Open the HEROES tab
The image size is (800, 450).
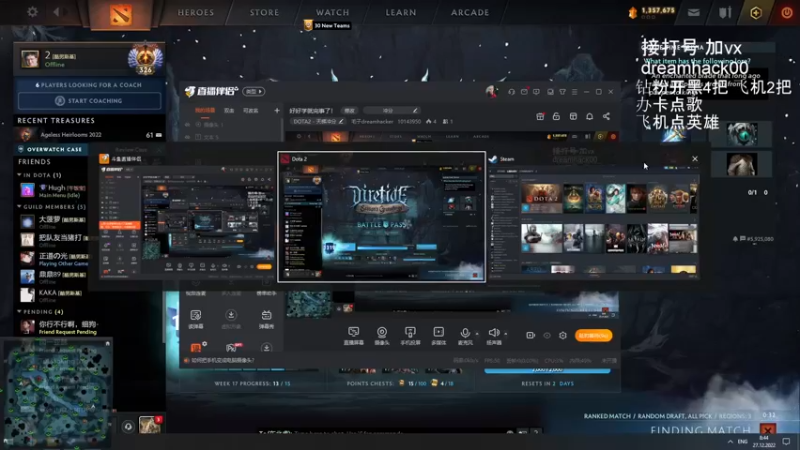195,12
